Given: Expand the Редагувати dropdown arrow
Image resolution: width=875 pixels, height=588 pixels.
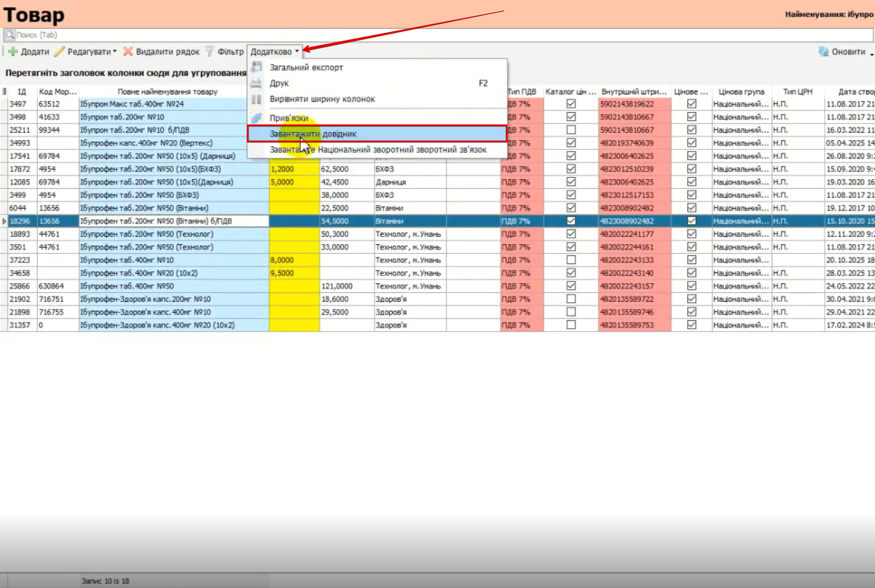Looking at the screenshot, I should (x=115, y=52).
